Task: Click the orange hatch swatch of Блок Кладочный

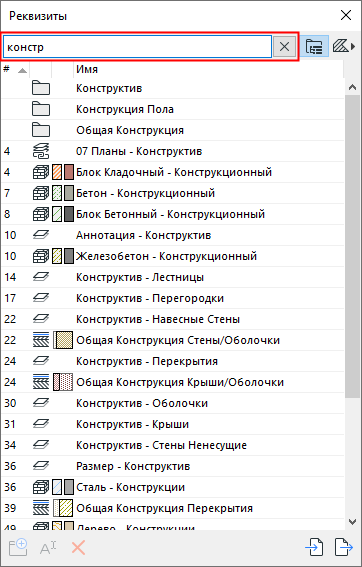Action: tap(57, 172)
